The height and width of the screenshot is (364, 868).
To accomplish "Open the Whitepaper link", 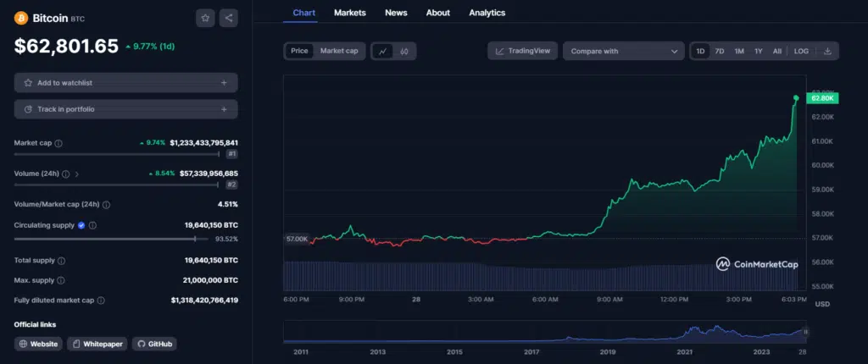I will point(97,344).
